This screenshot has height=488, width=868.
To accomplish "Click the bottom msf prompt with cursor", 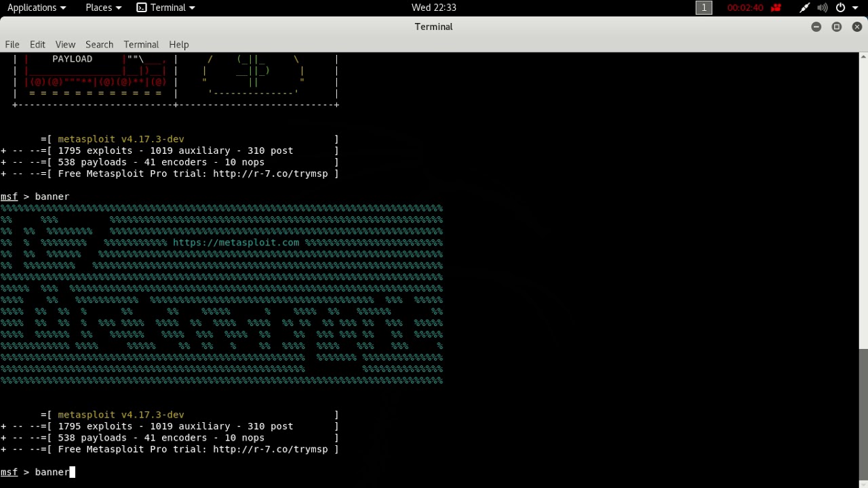I will (37, 472).
